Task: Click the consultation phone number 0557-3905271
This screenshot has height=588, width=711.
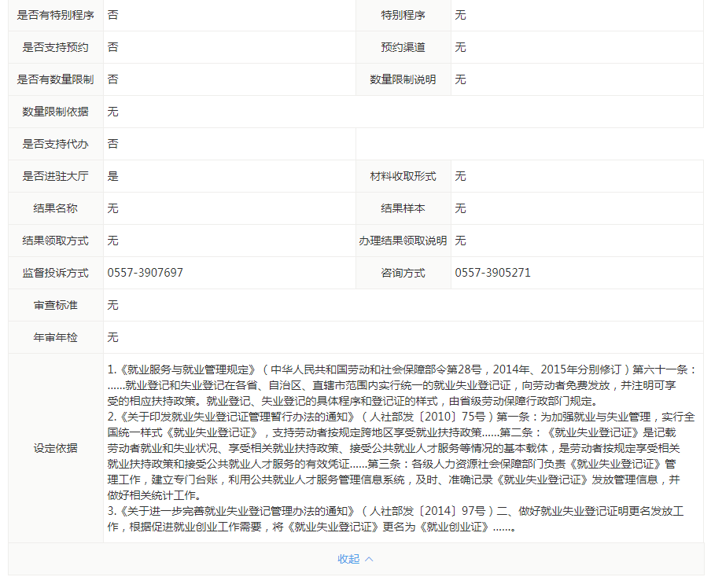Action: coord(492,273)
